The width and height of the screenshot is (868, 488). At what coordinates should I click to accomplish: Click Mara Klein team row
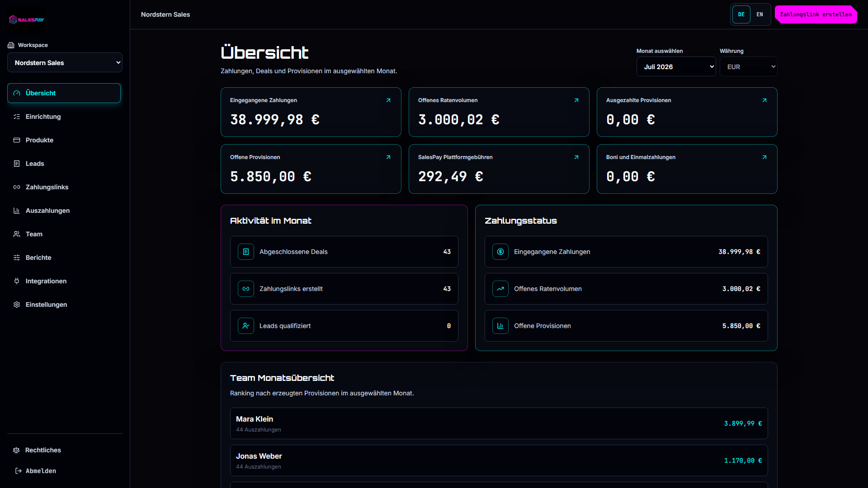[x=499, y=423]
